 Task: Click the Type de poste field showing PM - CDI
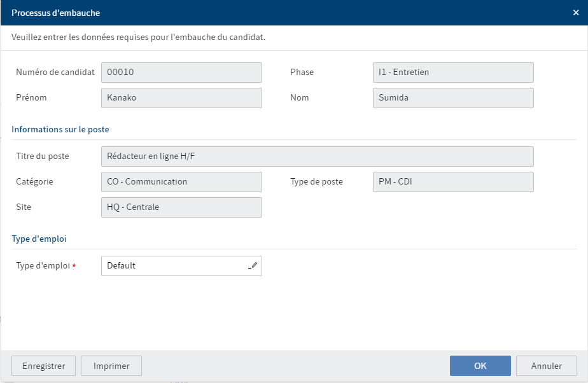[452, 182]
